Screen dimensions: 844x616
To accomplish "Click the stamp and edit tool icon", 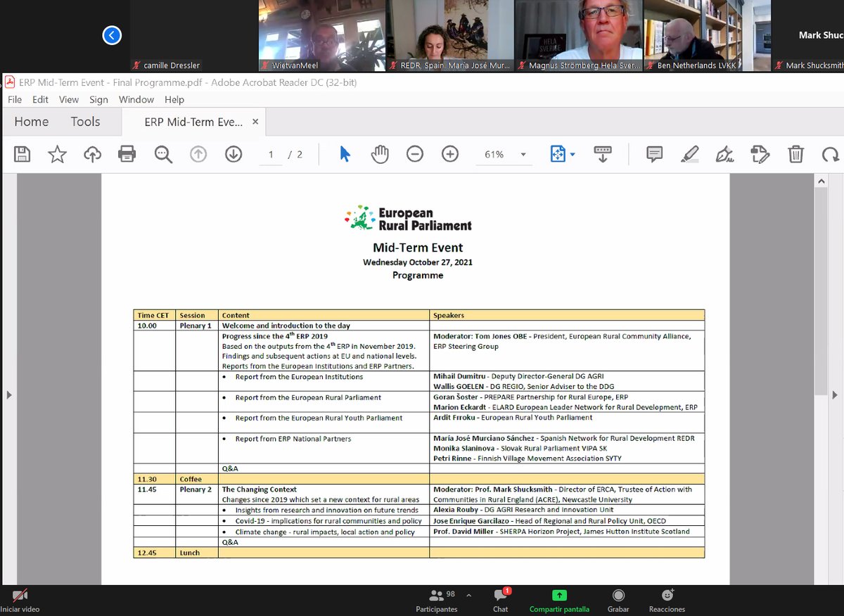I will (x=760, y=154).
